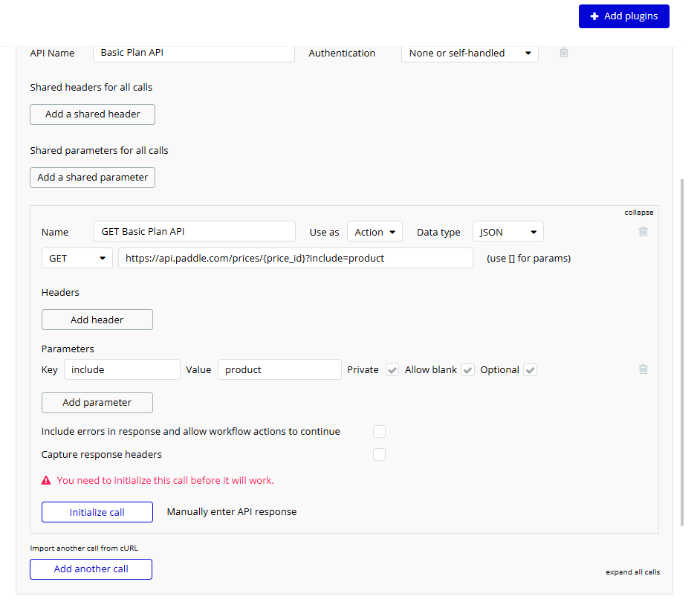The width and height of the screenshot is (700, 599).
Task: Uncheck the Allow blank checkbox
Action: [x=467, y=369]
